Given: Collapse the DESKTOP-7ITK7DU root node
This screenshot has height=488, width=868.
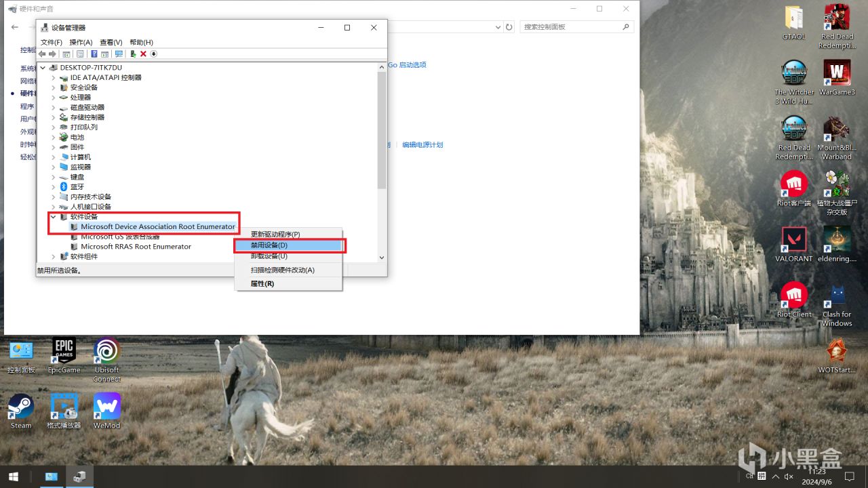Looking at the screenshot, I should click(43, 68).
